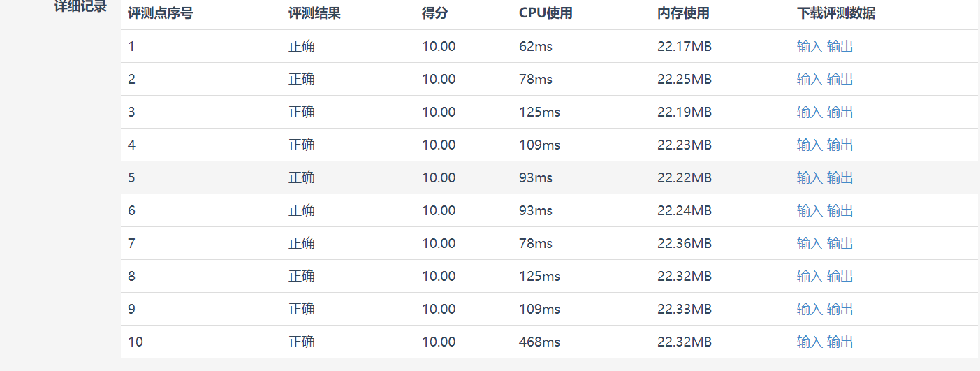Viewport: 980px width, 371px height.
Task: Download 输入 data for test point 1
Action: [810, 47]
